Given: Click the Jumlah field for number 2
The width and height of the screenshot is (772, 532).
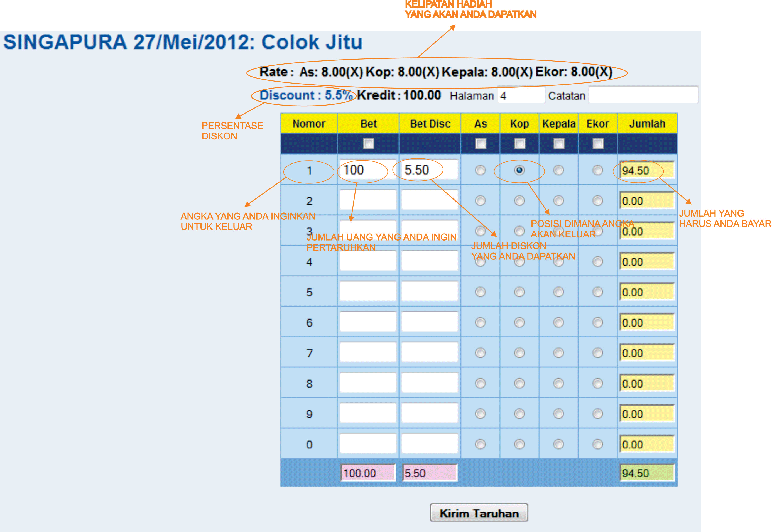Looking at the screenshot, I should [647, 200].
